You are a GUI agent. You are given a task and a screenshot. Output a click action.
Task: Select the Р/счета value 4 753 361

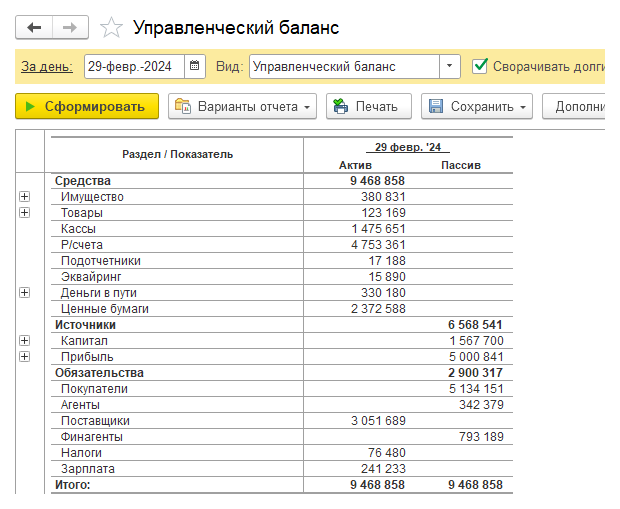[x=378, y=245]
